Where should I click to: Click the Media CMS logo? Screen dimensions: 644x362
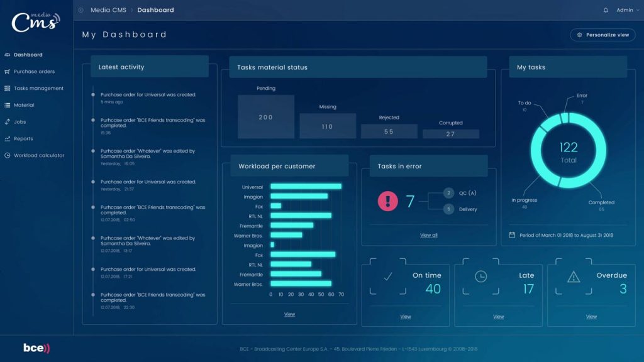36,21
